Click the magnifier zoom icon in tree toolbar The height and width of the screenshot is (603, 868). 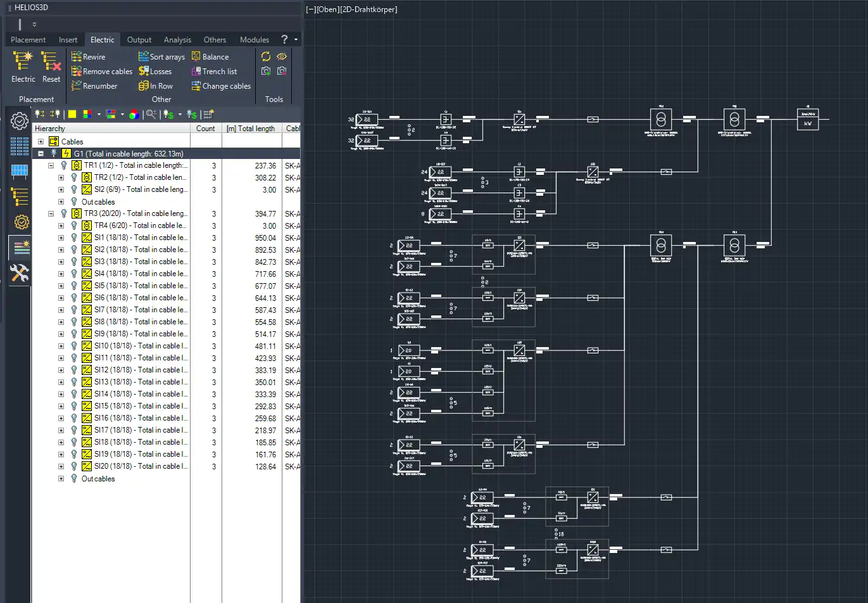click(151, 114)
